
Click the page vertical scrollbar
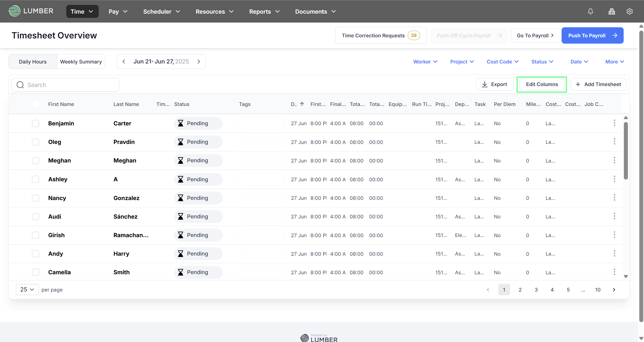[641, 176]
